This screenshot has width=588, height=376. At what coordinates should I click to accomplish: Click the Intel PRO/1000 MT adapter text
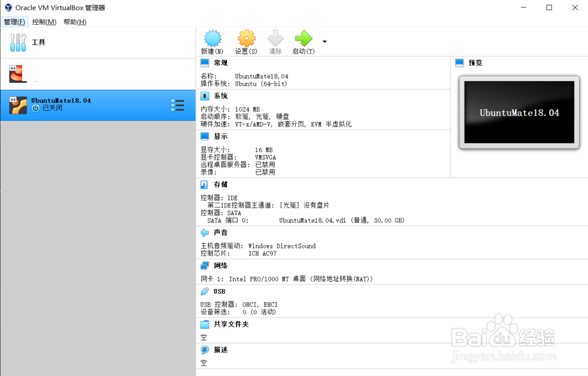[x=300, y=279]
